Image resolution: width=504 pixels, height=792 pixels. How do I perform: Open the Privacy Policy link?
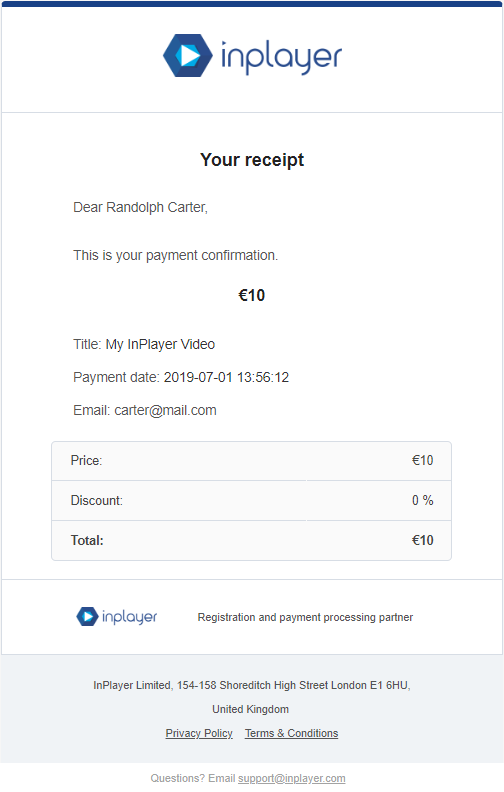point(199,733)
